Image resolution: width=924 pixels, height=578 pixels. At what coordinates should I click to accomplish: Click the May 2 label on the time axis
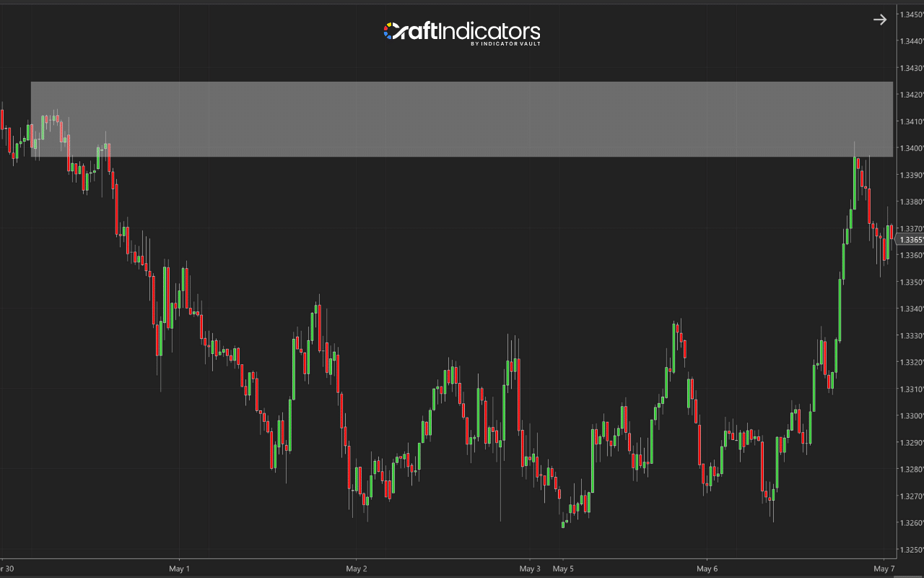[x=357, y=569]
